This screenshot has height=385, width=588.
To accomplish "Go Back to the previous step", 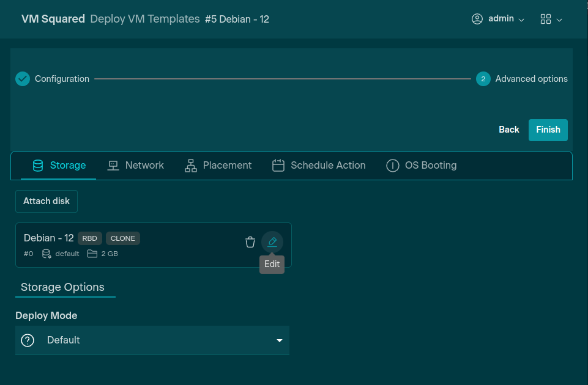I will (509, 130).
